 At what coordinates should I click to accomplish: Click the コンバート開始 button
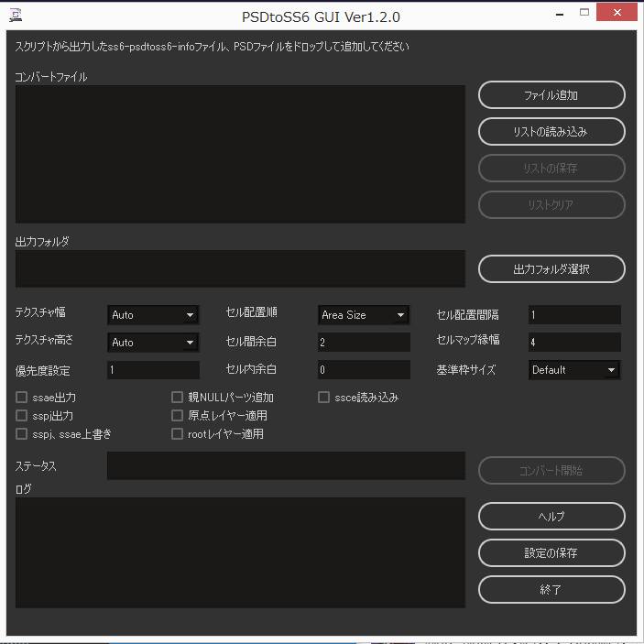click(x=551, y=470)
